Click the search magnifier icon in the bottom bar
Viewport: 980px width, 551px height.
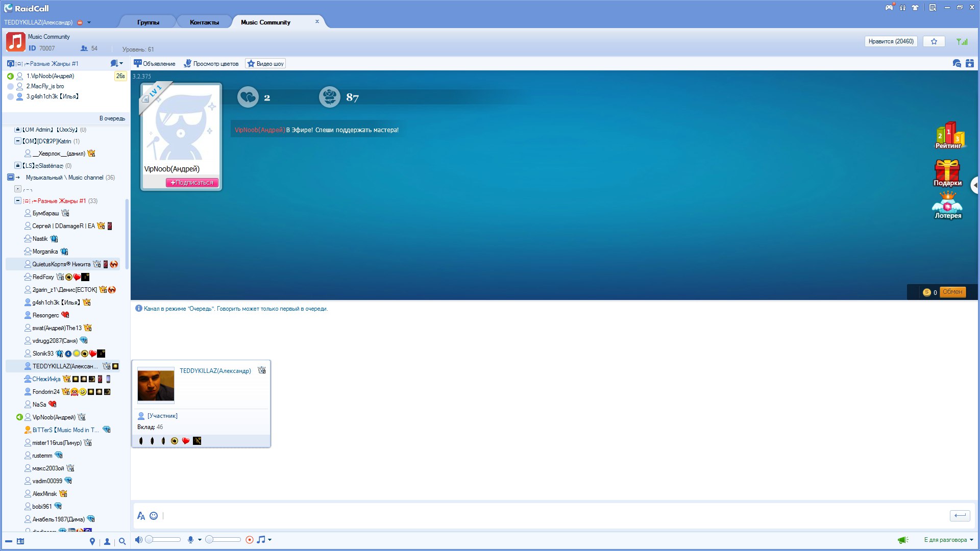point(122,541)
